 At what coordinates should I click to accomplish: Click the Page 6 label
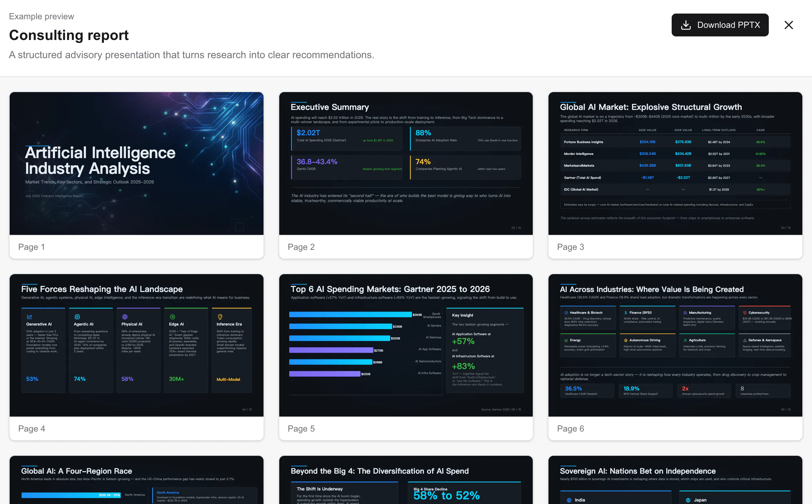571,429
